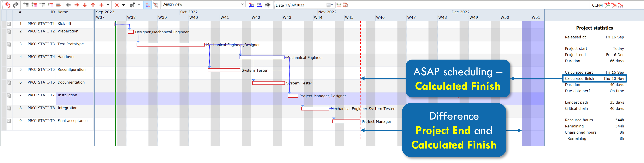Trace predecessors using the blue left-link icon
Viewport: 644px width, 163px height.
pyautogui.click(x=251, y=5)
